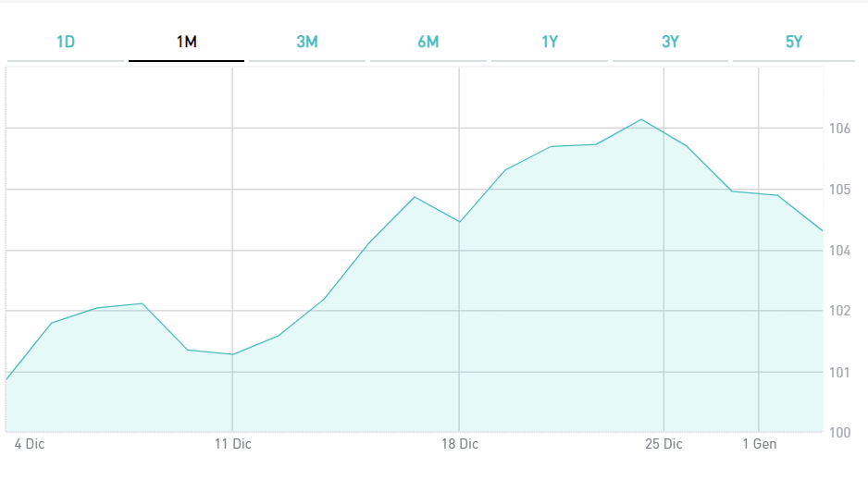The height and width of the screenshot is (481, 868).
Task: Click the "4 Dic" date label
Action: tap(30, 444)
